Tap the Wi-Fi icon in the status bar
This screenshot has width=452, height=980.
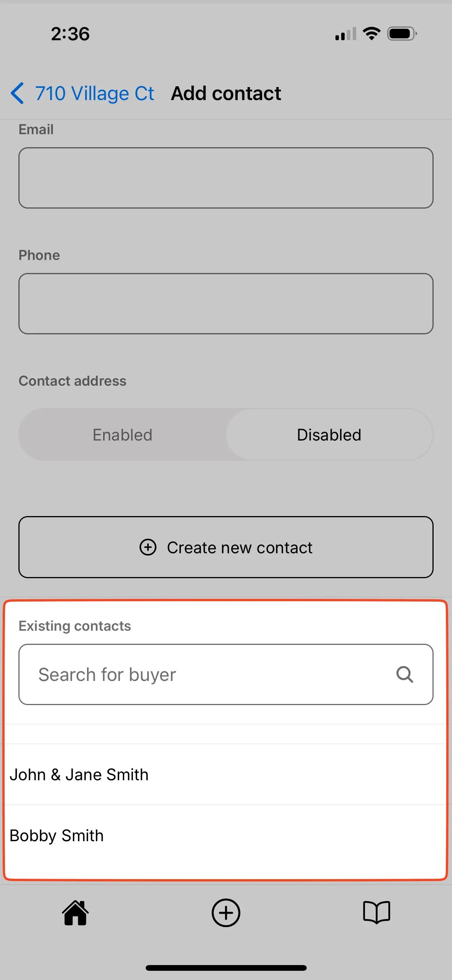[x=370, y=33]
